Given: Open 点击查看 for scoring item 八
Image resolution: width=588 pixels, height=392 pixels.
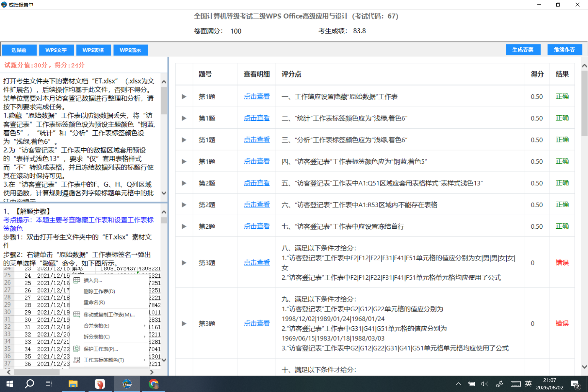Looking at the screenshot, I should tap(257, 262).
